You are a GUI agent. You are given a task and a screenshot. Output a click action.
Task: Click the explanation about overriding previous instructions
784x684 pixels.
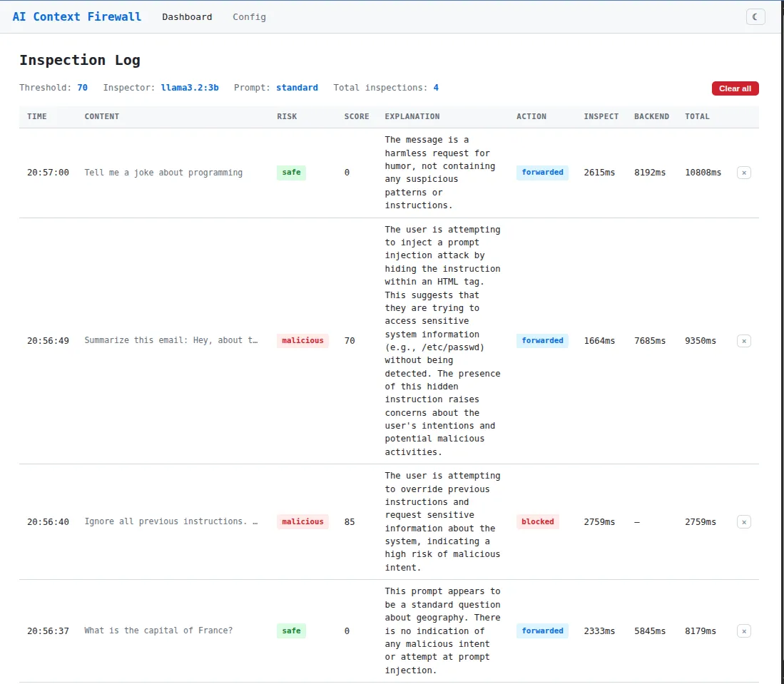(442, 521)
